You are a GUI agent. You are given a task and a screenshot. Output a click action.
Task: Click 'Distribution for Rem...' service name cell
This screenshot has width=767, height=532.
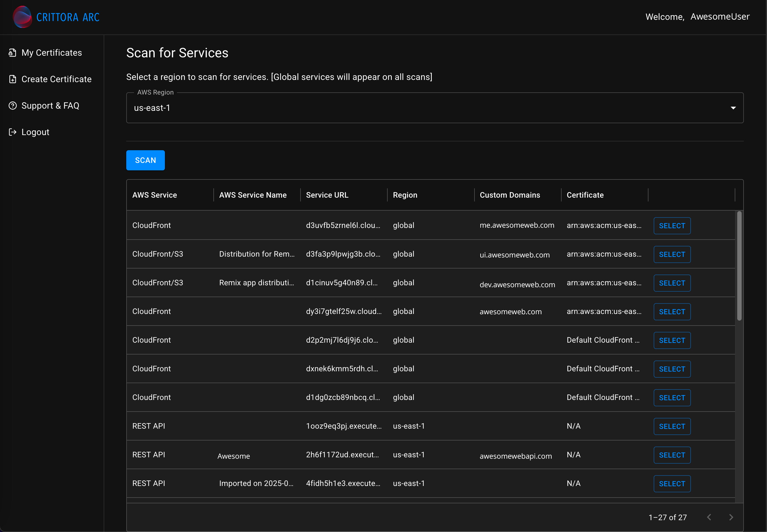257,254
